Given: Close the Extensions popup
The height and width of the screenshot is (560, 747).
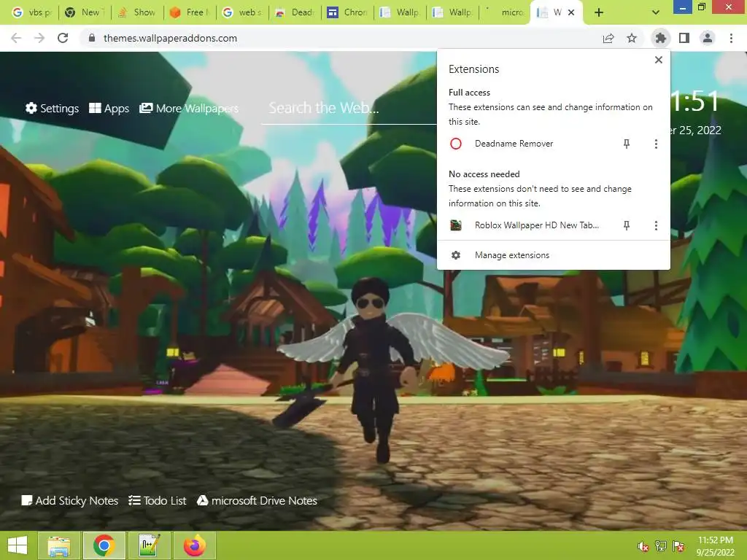Looking at the screenshot, I should [659, 60].
